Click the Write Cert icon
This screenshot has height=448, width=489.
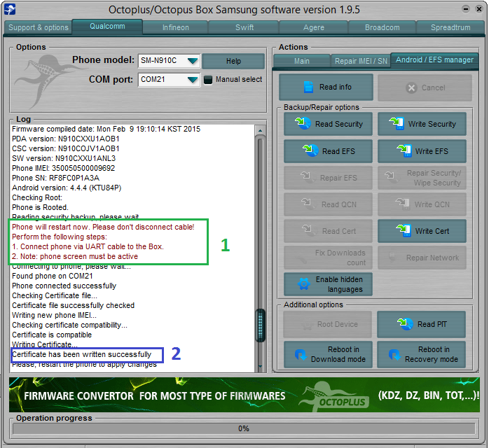pyautogui.click(x=404, y=230)
